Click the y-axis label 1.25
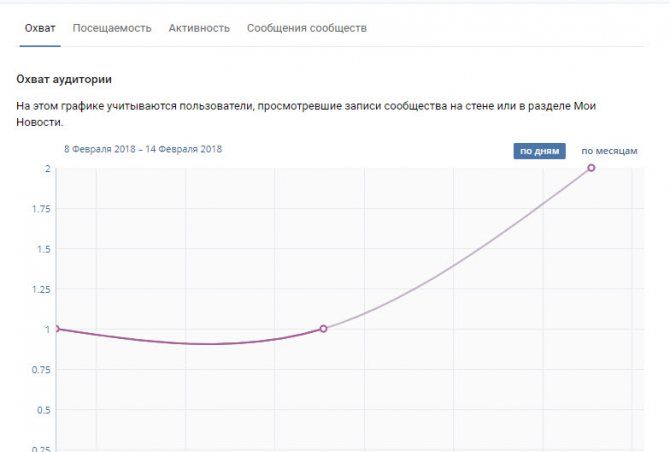Image resolution: width=670 pixels, height=452 pixels. click(41, 289)
